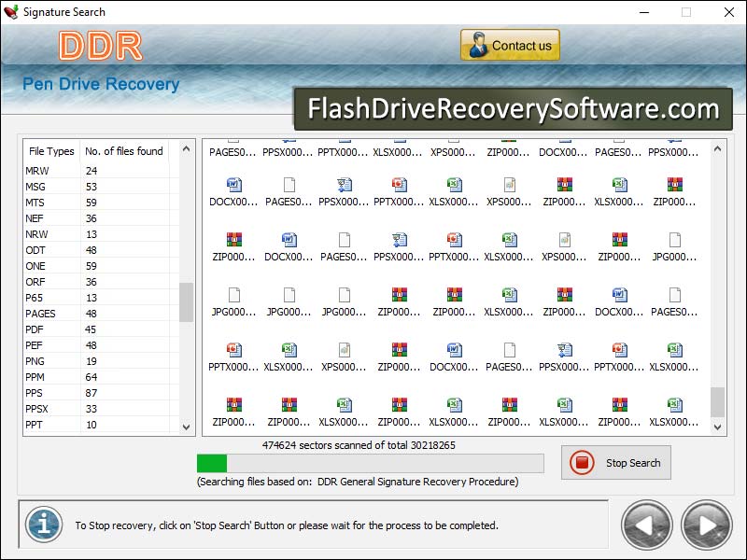Click the 'DDR General Signature Recovery Procedure' text
This screenshot has width=747, height=560.
click(416, 482)
